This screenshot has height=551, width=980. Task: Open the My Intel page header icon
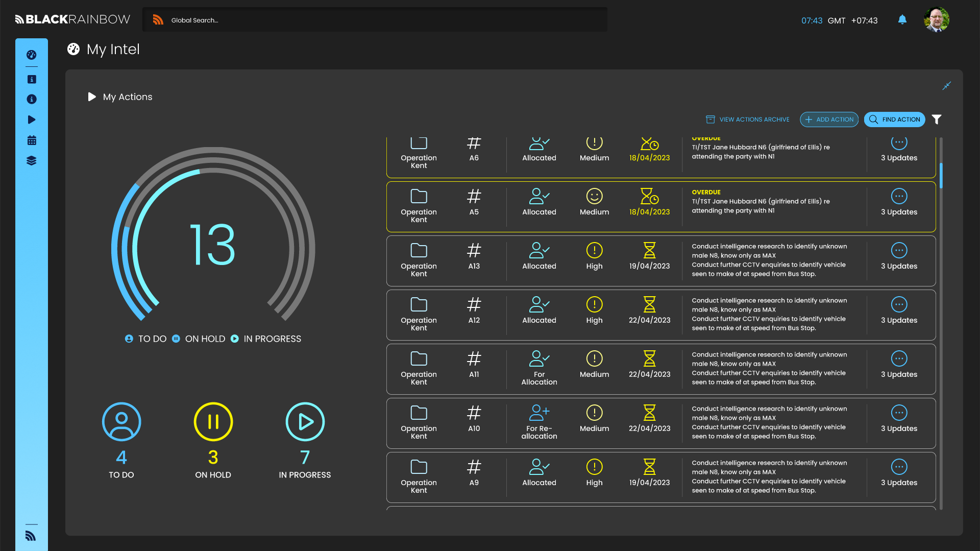coord(74,49)
